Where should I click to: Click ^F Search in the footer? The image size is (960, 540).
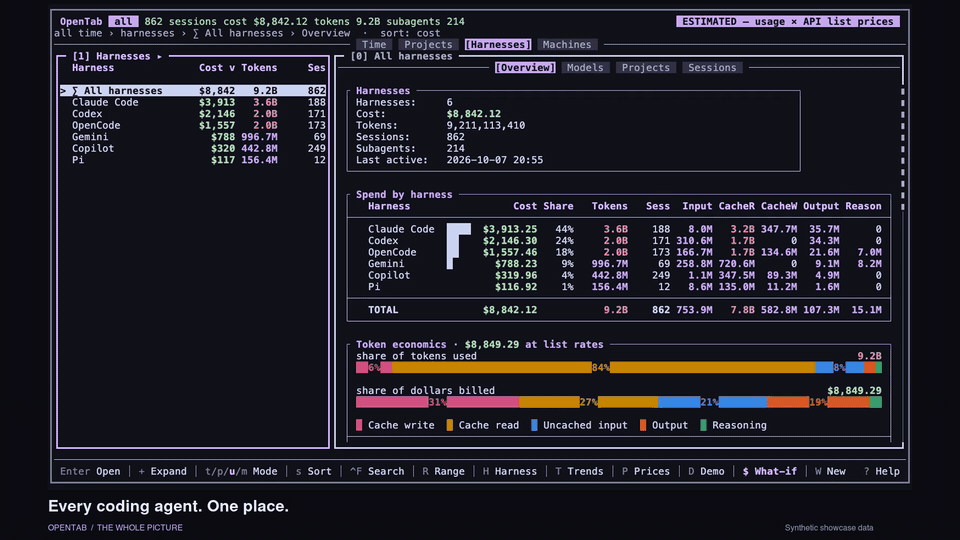click(377, 471)
